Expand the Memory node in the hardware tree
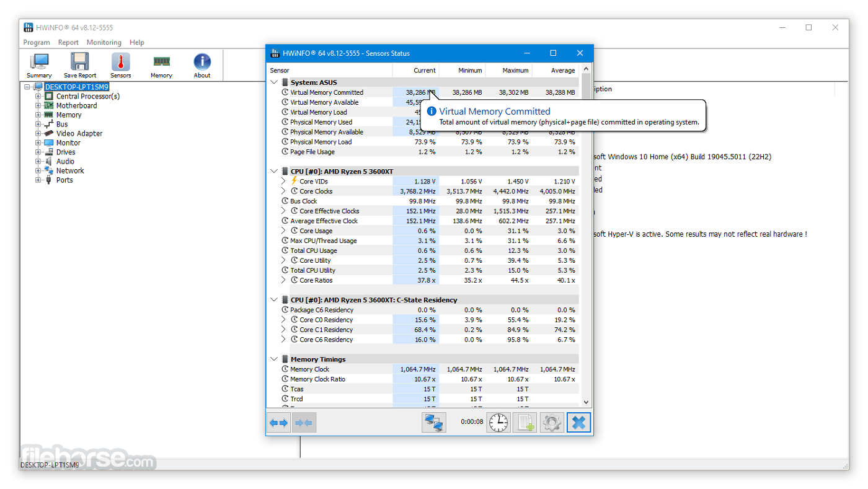 tap(38, 115)
